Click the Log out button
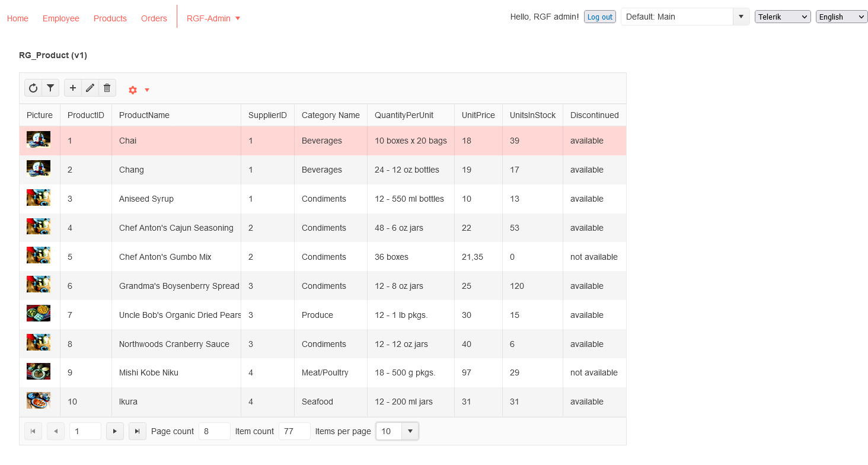Viewport: 868px width, 465px height. click(599, 17)
